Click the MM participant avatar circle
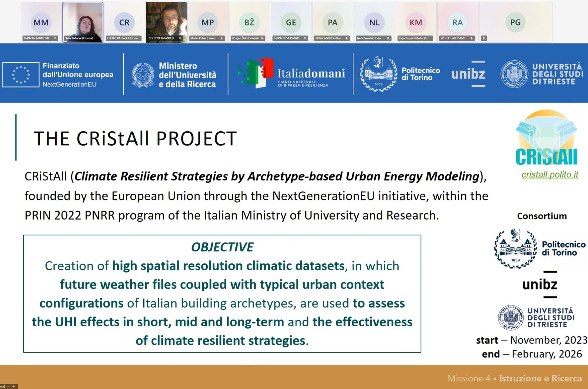This screenshot has height=389, width=588. point(41,22)
